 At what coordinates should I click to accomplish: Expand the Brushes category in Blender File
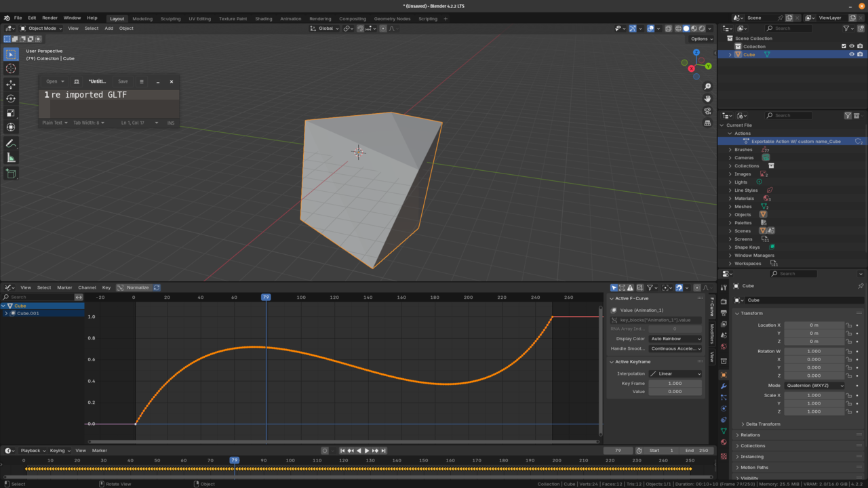coord(730,150)
